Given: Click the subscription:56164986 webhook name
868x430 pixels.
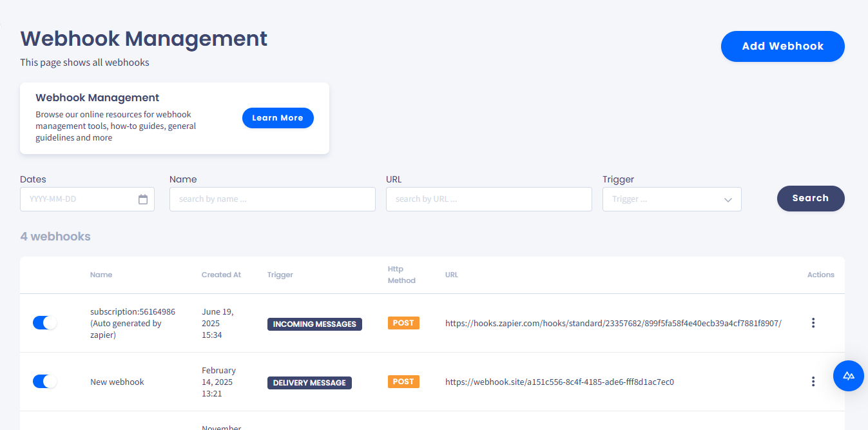Looking at the screenshot, I should [133, 323].
